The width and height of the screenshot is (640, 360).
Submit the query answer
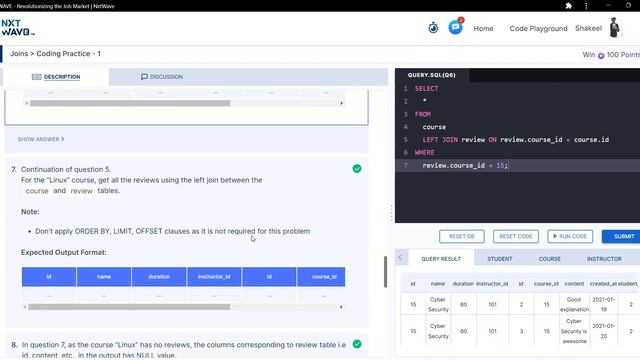pos(622,236)
